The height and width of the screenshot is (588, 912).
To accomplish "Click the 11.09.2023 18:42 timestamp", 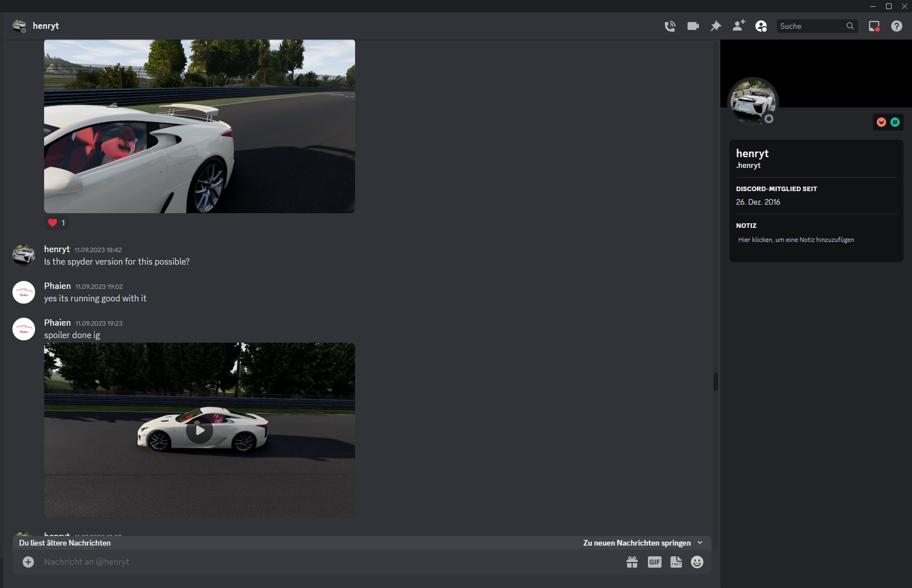I will click(98, 250).
